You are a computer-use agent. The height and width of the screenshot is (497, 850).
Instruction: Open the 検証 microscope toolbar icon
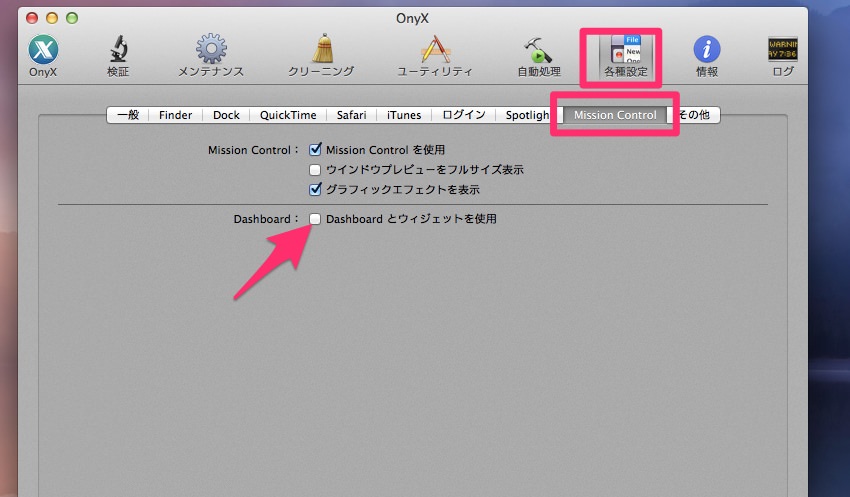coord(118,55)
